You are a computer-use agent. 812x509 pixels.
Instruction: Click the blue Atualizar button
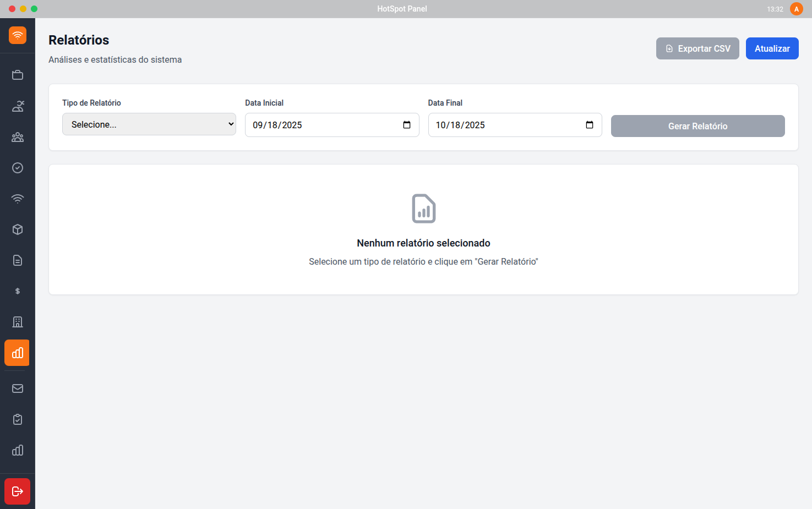pos(772,48)
